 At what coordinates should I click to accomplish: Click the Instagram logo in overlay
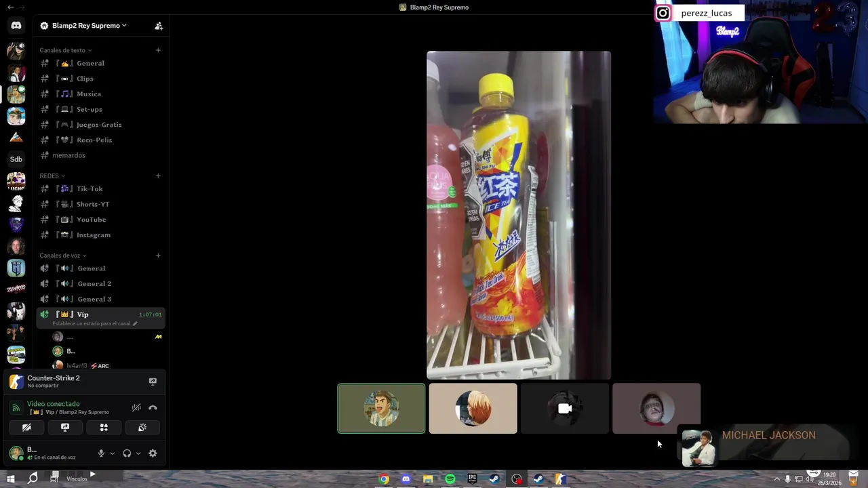pos(663,13)
